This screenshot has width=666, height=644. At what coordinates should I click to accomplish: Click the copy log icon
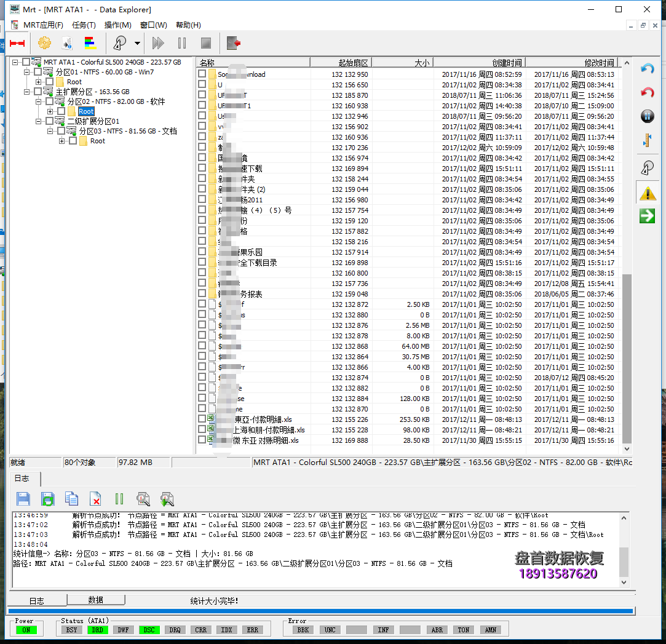click(71, 499)
